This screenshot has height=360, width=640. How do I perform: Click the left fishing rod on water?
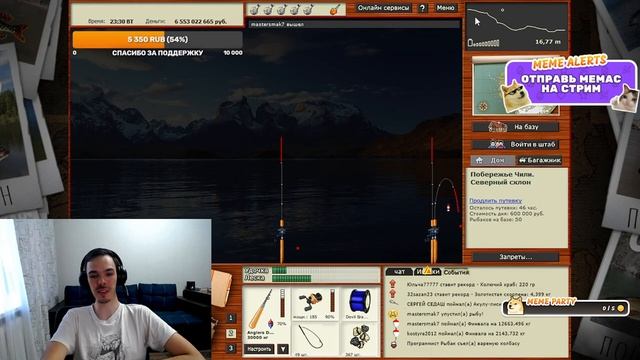281,200
